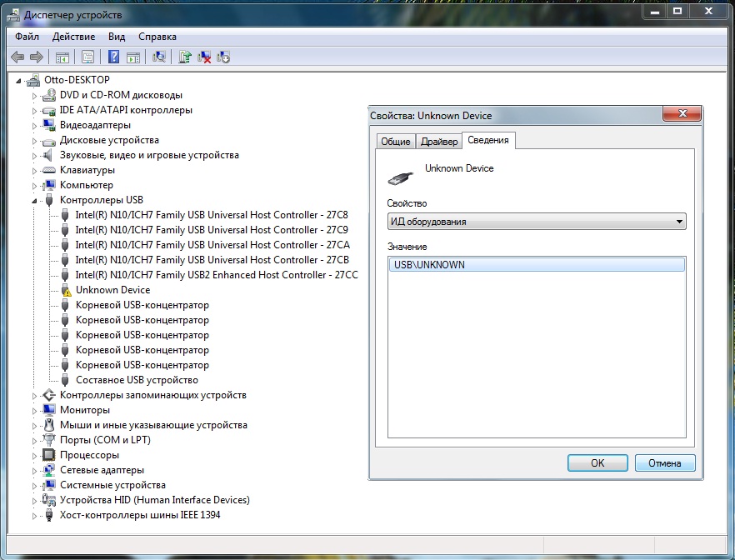Click the Forward arrow toolbar icon
This screenshot has height=560, width=735.
coord(37,57)
